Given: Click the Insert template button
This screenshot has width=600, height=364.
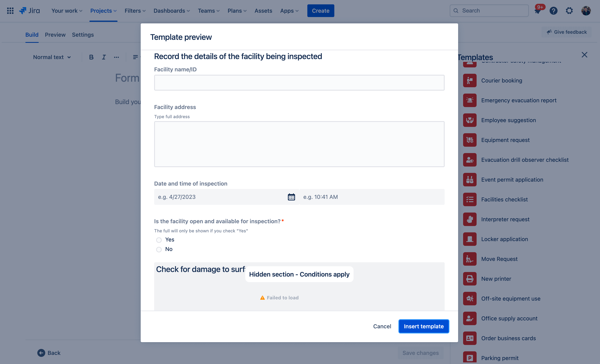Looking at the screenshot, I should [423, 326].
